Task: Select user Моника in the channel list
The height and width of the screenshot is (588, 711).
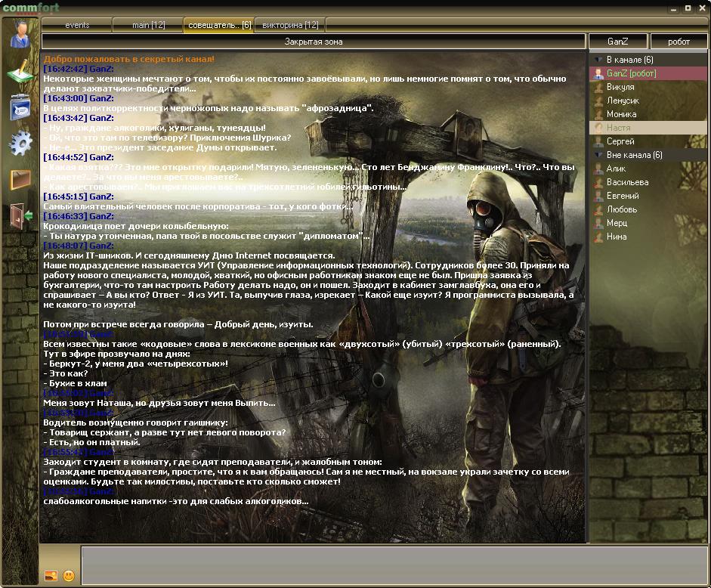Action: (x=621, y=114)
